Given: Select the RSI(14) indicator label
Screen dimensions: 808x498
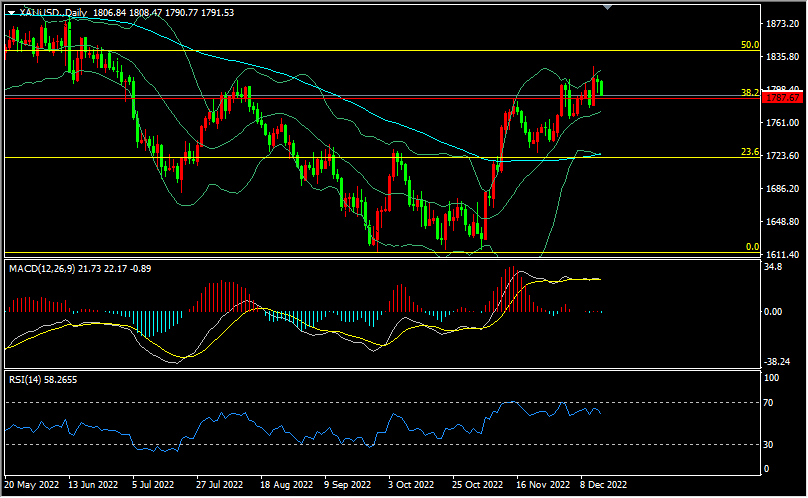Looking at the screenshot, I should coord(28,381).
